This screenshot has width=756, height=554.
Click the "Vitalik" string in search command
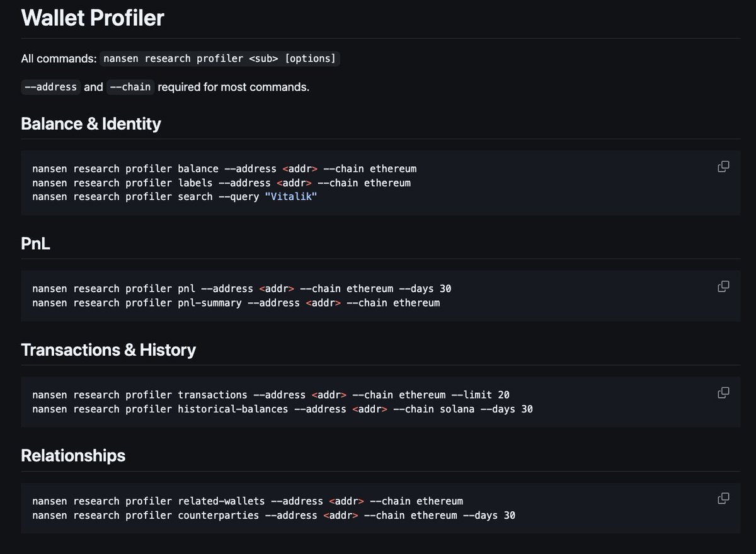291,196
